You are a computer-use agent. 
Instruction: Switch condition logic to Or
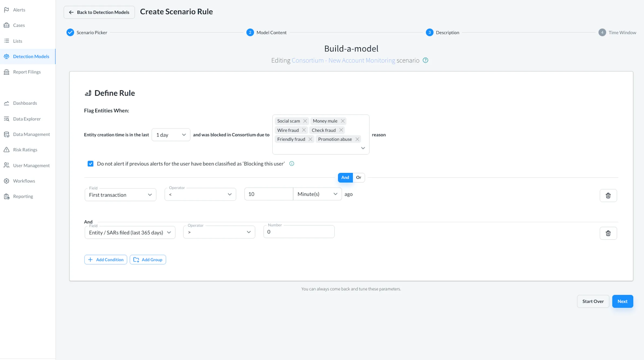pyautogui.click(x=358, y=177)
